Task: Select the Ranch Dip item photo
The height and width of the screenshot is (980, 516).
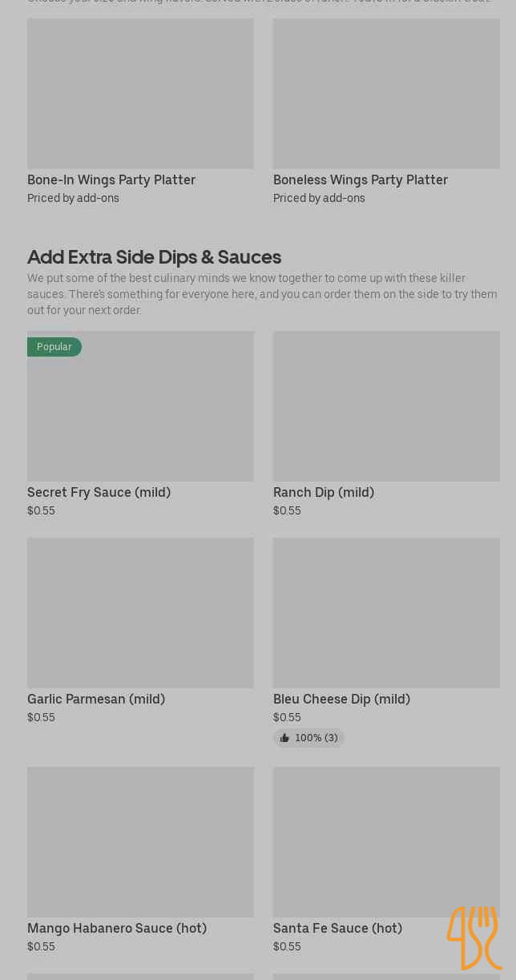Action: (386, 406)
